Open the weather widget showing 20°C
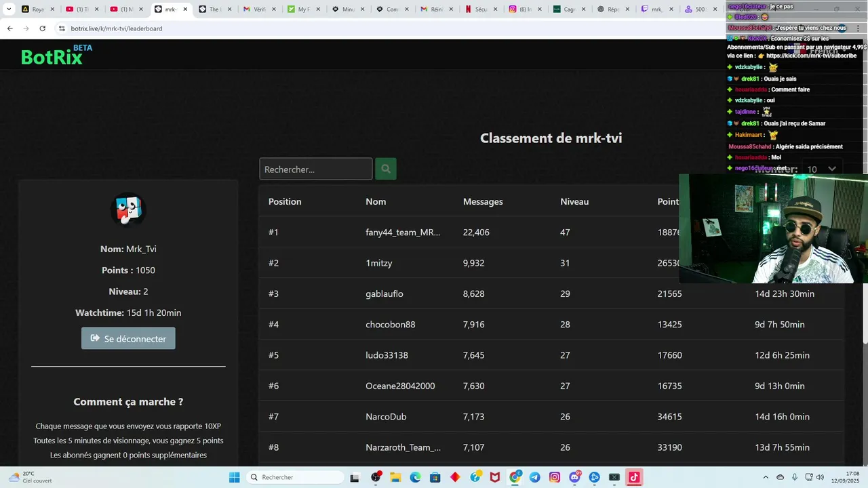 click(31, 477)
